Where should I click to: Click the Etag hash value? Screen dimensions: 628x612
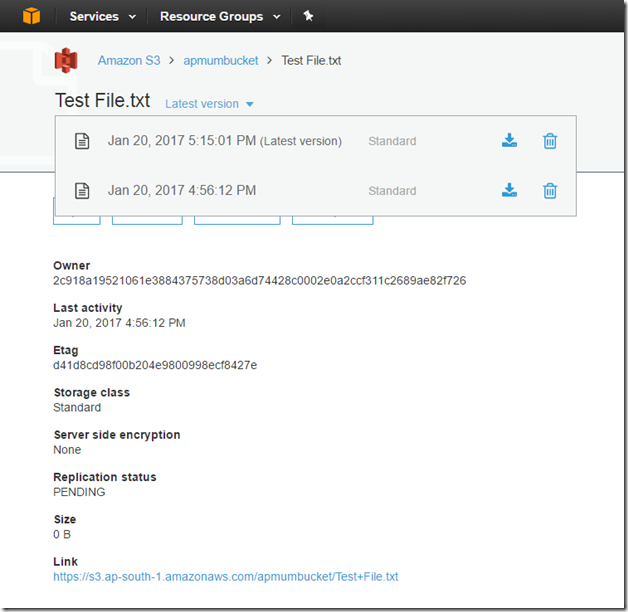coord(155,365)
